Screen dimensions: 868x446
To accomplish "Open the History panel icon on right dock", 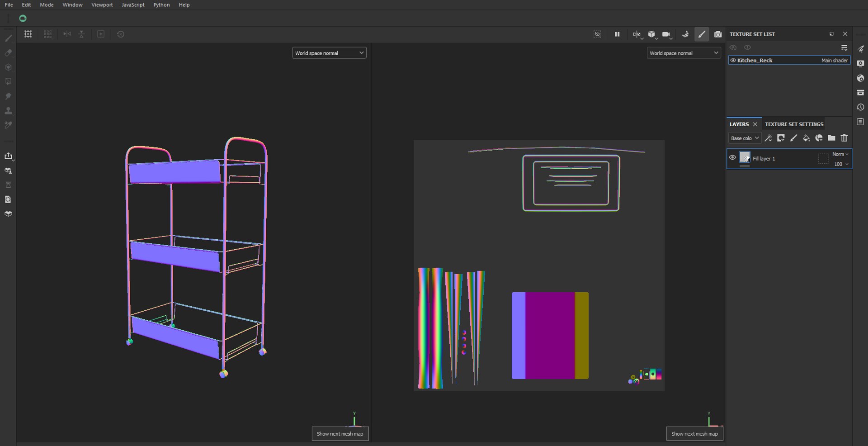I will [x=860, y=107].
